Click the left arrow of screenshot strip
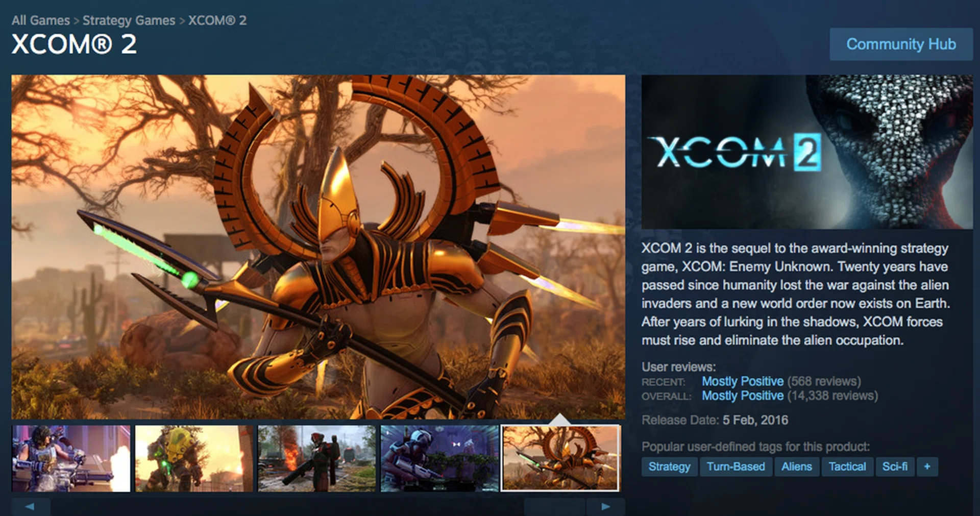Screen dimensions: 980x516 [x=31, y=507]
